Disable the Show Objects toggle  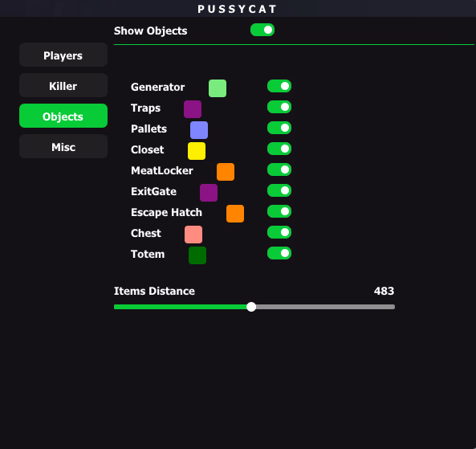(262, 30)
